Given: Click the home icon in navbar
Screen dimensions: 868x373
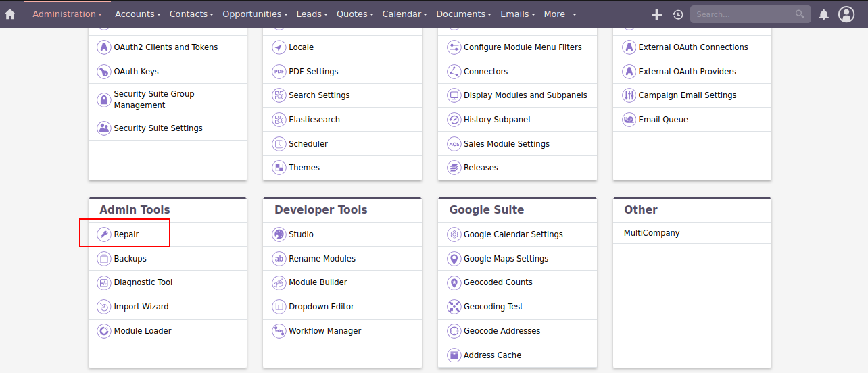Looking at the screenshot, I should pyautogui.click(x=10, y=14).
